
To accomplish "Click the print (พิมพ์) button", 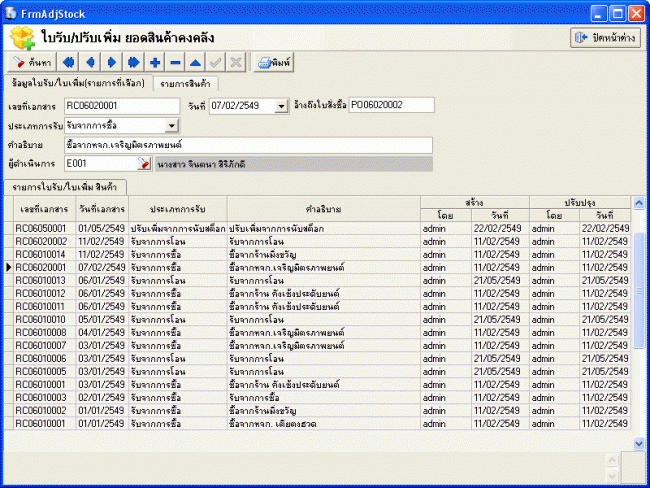I will tap(274, 63).
